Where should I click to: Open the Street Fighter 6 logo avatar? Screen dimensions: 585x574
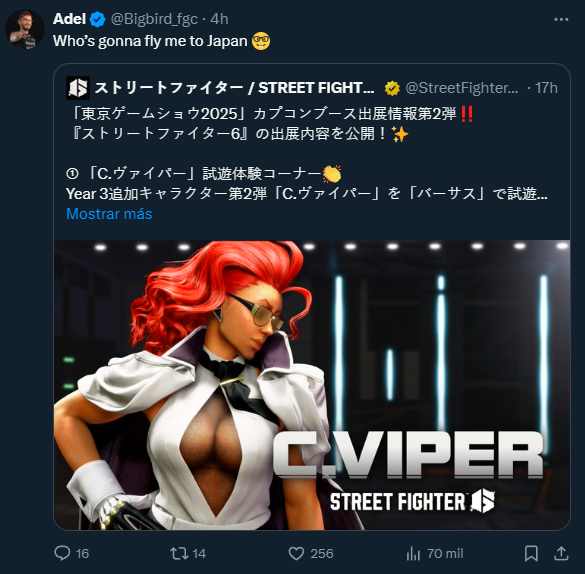(78, 88)
